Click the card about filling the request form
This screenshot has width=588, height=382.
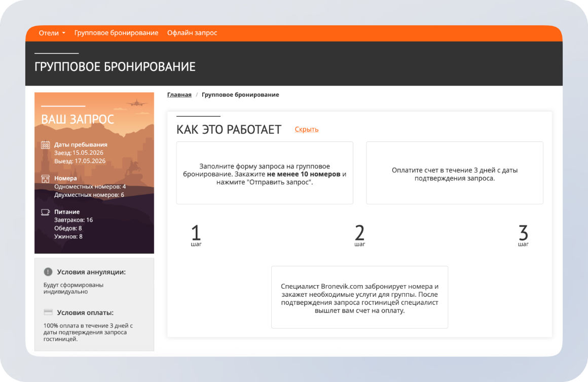(265, 173)
